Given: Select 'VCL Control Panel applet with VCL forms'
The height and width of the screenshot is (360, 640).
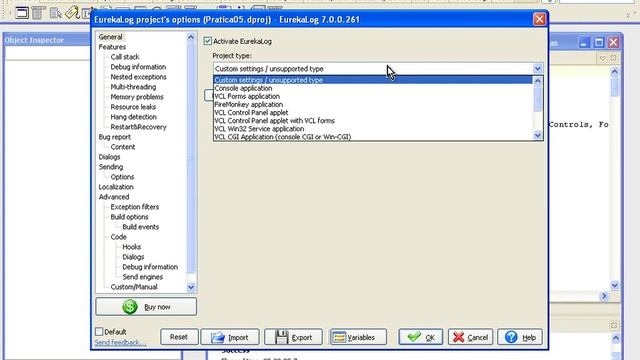Looking at the screenshot, I should [x=373, y=121].
